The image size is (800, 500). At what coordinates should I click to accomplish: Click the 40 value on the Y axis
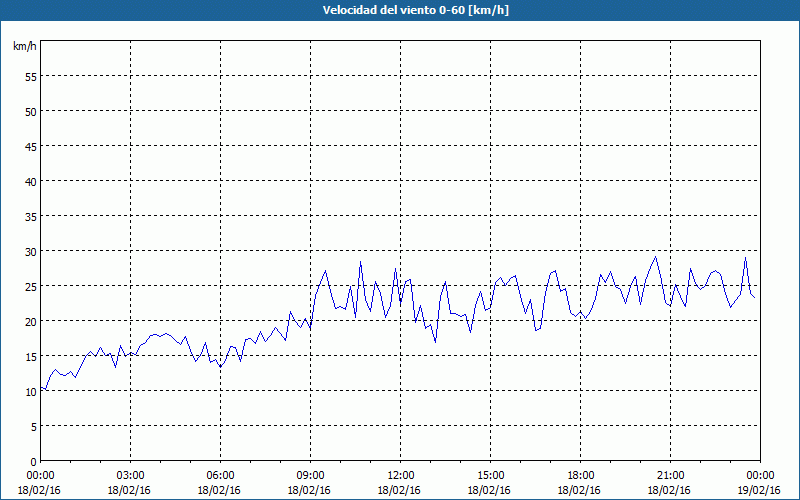(31, 181)
